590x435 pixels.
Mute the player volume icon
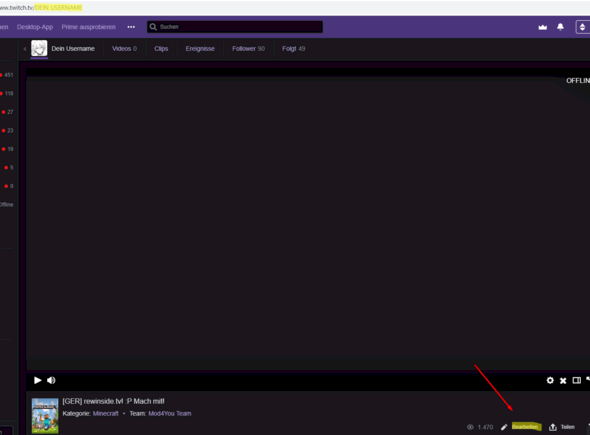[51, 380]
